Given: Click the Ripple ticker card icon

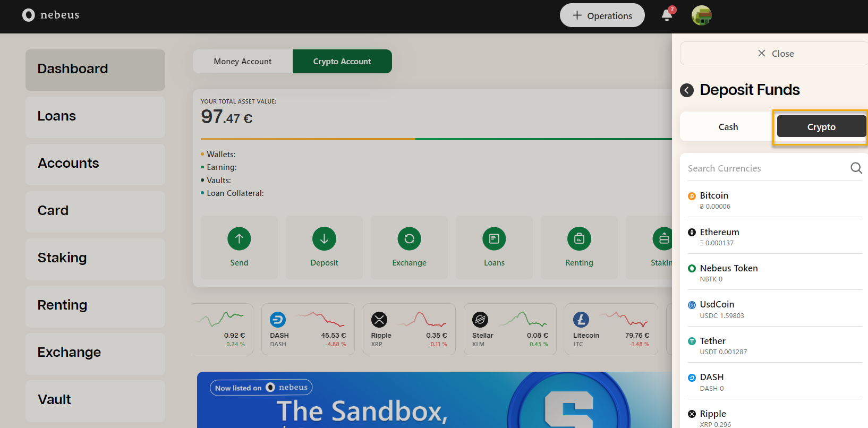Looking at the screenshot, I should pos(379,320).
